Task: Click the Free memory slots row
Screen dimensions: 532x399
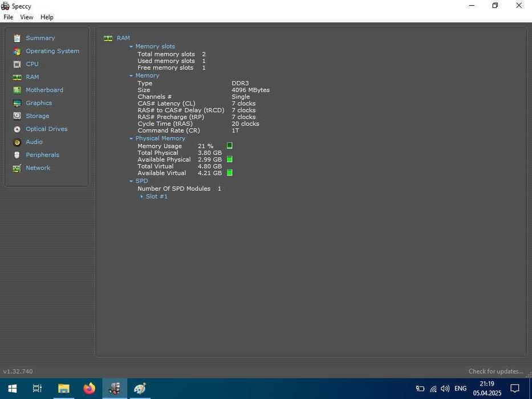Action: coord(171,67)
